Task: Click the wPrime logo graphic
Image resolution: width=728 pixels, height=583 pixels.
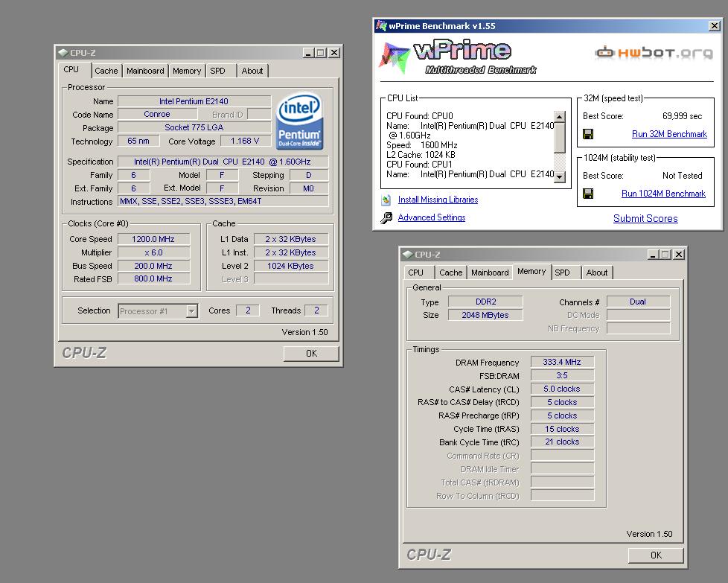Action: [457, 57]
